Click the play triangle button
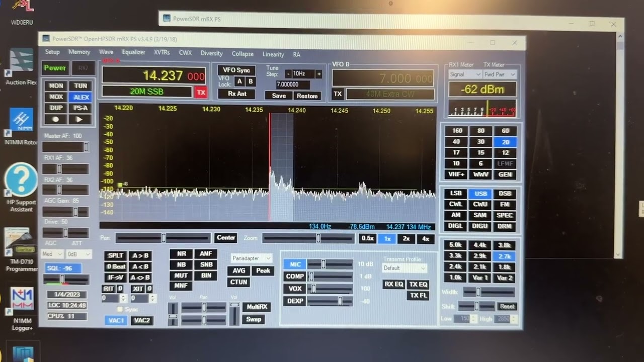Screen dimensions: 644x362 coord(80,119)
